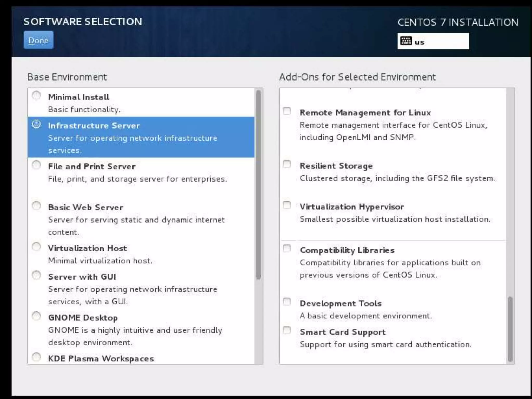
Task: Check the Resilient Storage add-on
Action: coord(287,164)
